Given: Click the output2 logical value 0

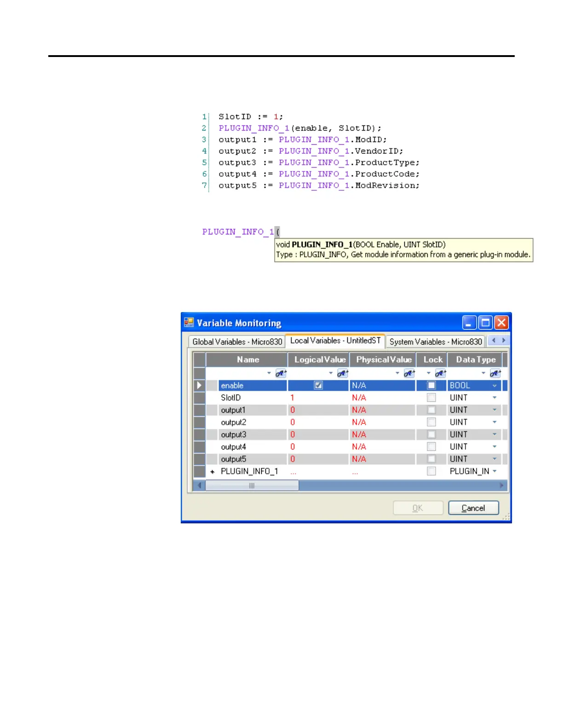Looking at the screenshot, I should [x=293, y=422].
